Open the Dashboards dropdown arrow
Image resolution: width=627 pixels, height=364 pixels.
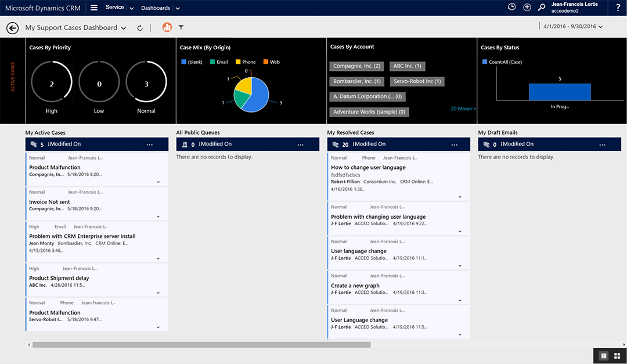pyautogui.click(x=178, y=8)
